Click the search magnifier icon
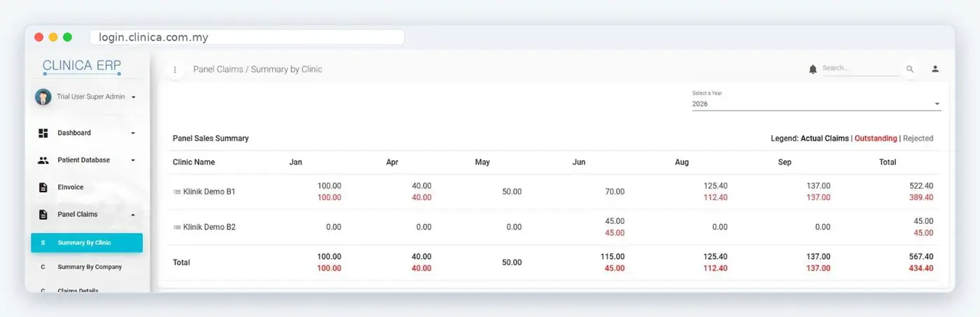Image resolution: width=980 pixels, height=317 pixels. [x=910, y=69]
